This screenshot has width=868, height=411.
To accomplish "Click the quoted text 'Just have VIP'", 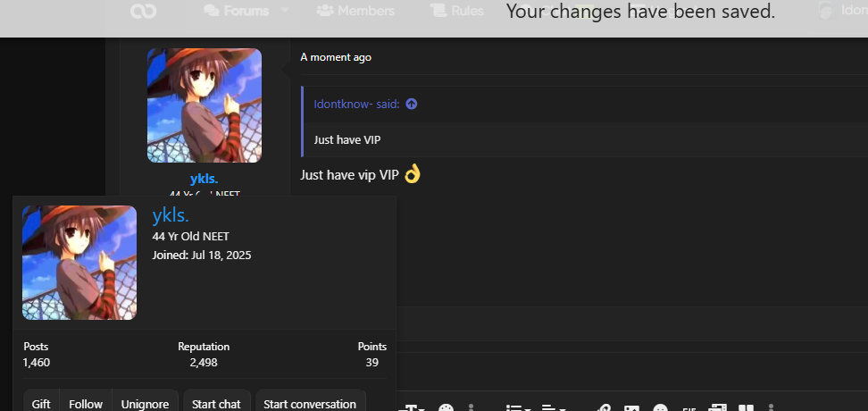I will pyautogui.click(x=347, y=139).
